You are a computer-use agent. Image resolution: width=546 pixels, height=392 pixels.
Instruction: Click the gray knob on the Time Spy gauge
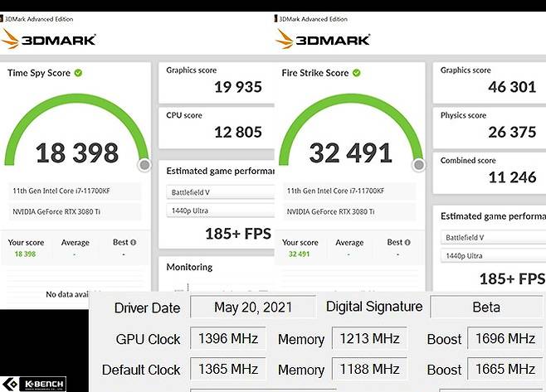(x=144, y=165)
